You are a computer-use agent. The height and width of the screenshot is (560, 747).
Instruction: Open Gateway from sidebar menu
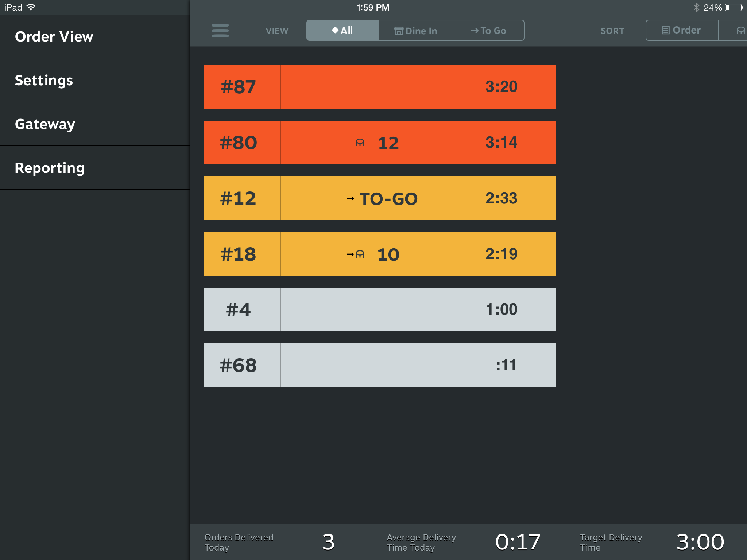click(x=45, y=124)
